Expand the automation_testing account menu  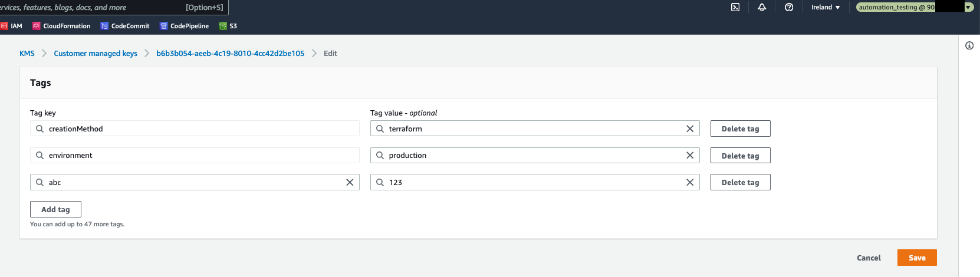[x=915, y=7]
